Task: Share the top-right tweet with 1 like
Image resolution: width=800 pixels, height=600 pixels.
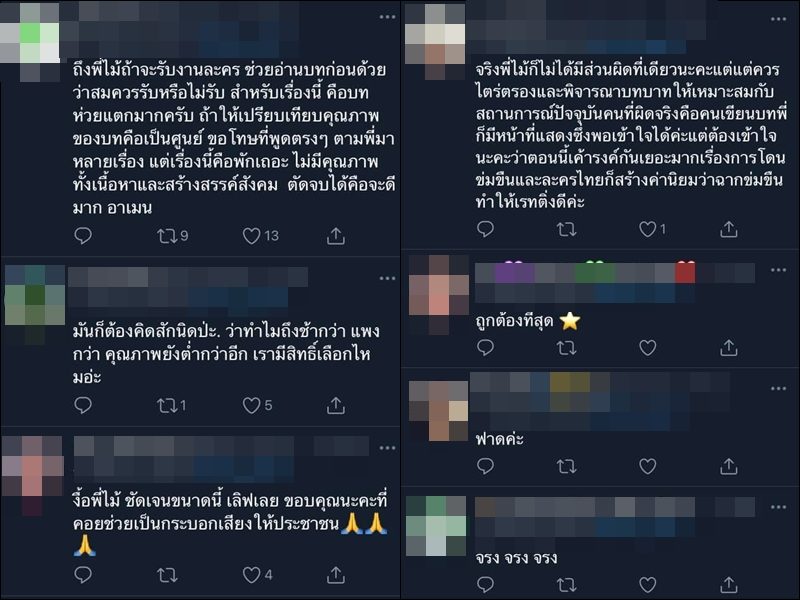Action: click(729, 230)
